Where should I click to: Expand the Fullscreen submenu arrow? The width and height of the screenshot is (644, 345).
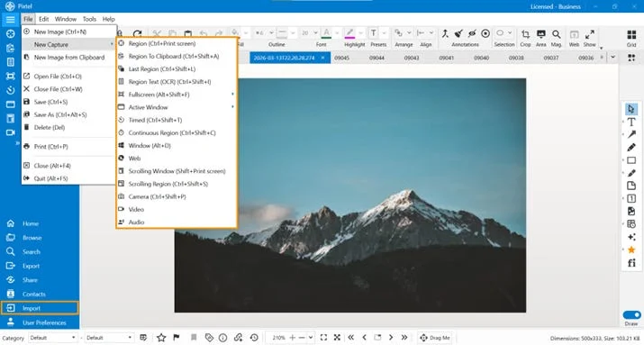232,95
